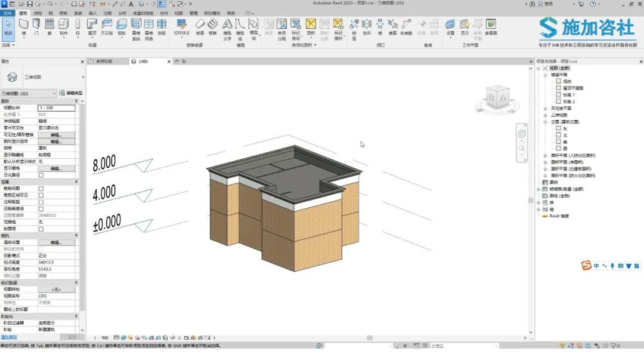644x363 pixels.
Task: Select the Curtain Grid (幕墙网格) tool
Action: pyautogui.click(x=148, y=29)
